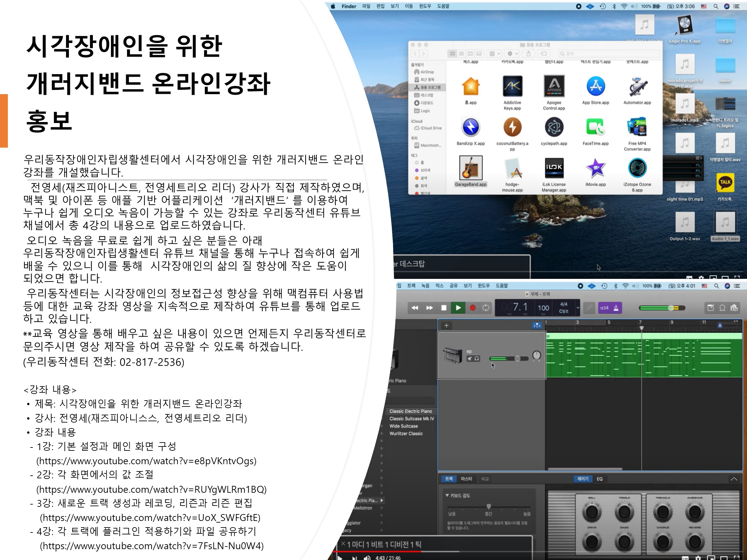Switch to the EQ tab
This screenshot has width=747, height=560.
click(599, 479)
